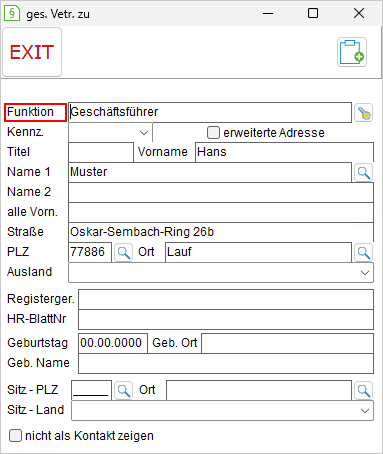Image resolution: width=383 pixels, height=454 pixels.
Task: Click the Vorname field containing Hans
Action: point(284,152)
